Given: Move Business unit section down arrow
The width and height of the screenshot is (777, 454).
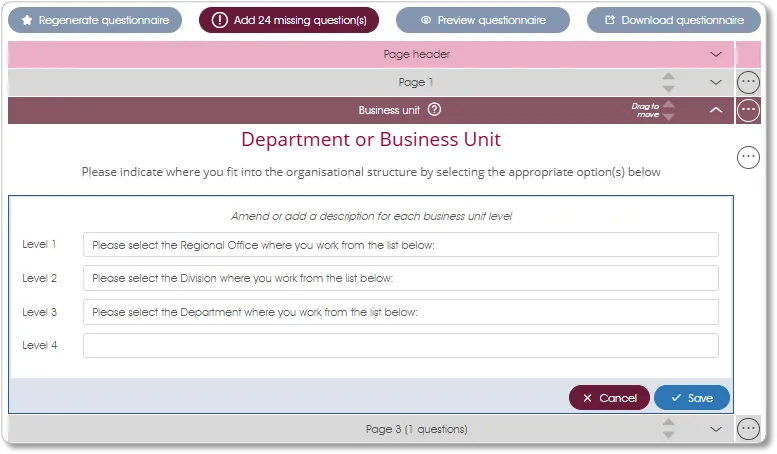Looking at the screenshot, I should click(x=668, y=117).
